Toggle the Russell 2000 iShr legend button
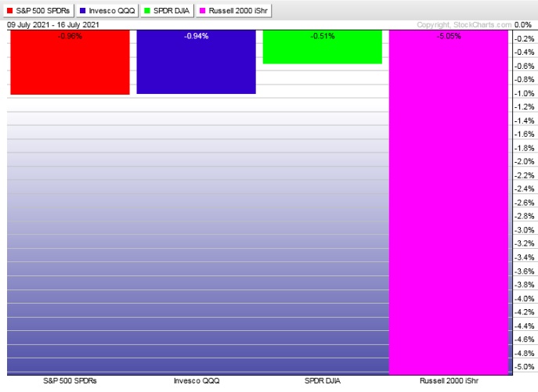Screen dimensions: 538x392 pos(233,11)
